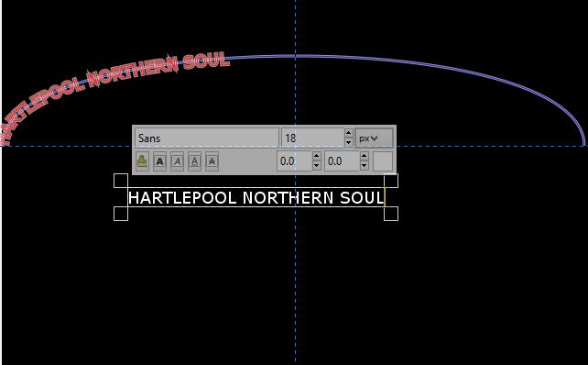
Task: Decrease font size with the down arrow
Action: [x=348, y=143]
